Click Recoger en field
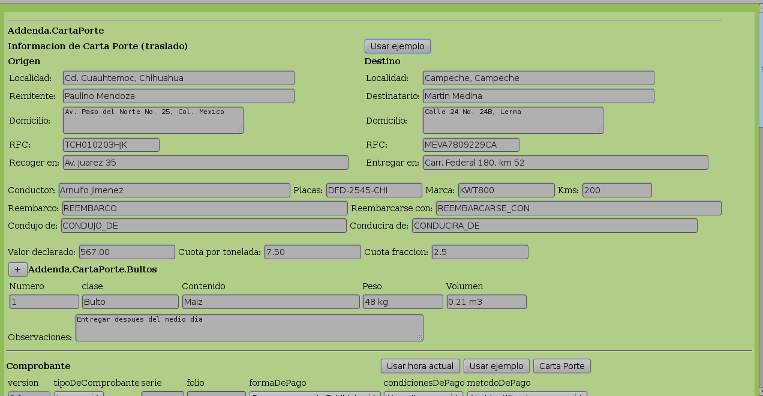The height and width of the screenshot is (396, 763). [x=206, y=162]
